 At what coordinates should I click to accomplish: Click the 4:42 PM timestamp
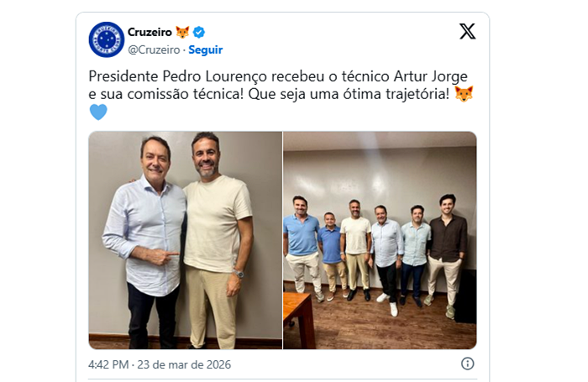108,364
